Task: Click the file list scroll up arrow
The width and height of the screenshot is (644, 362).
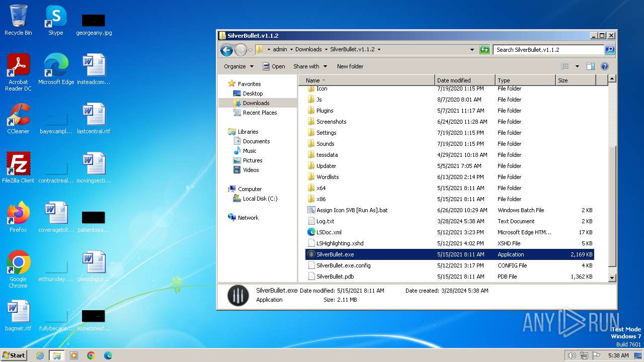Action: pyautogui.click(x=612, y=78)
